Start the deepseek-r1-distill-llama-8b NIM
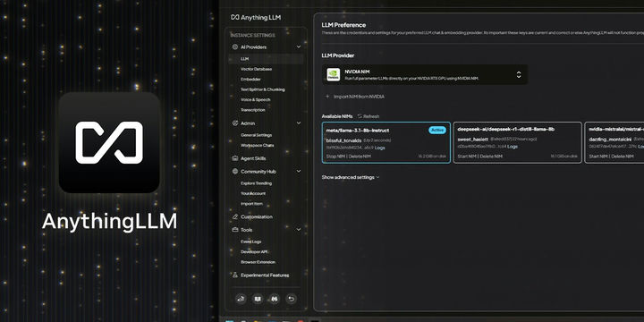 (x=468, y=157)
